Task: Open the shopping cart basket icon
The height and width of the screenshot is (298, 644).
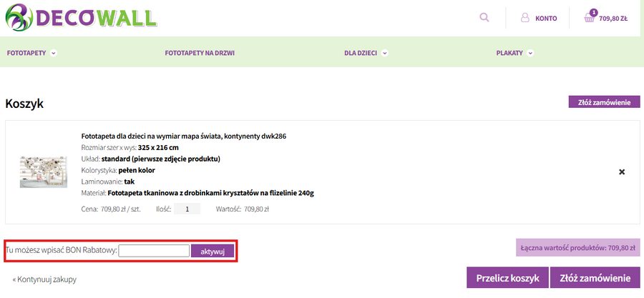Action: [x=590, y=19]
